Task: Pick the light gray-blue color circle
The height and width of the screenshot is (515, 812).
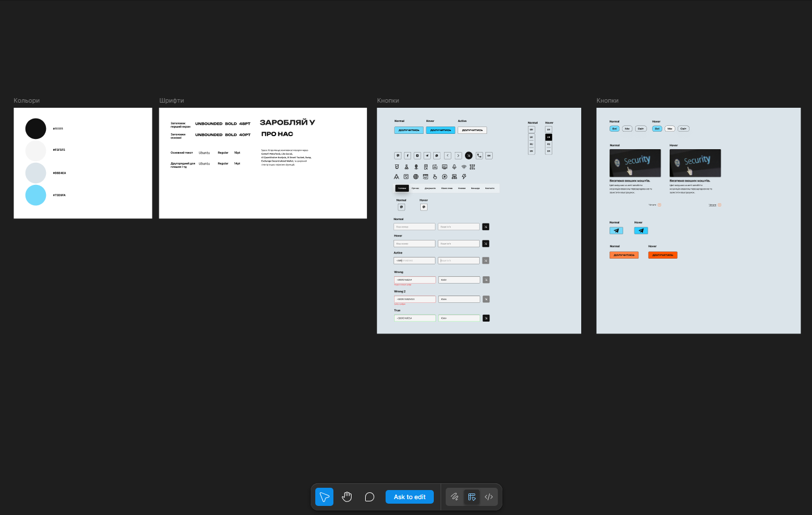Action: point(36,173)
